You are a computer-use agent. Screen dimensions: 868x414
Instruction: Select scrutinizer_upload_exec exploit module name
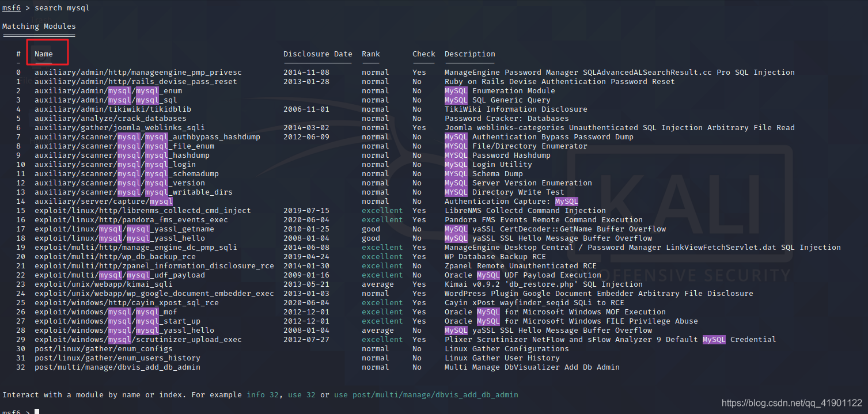point(138,340)
